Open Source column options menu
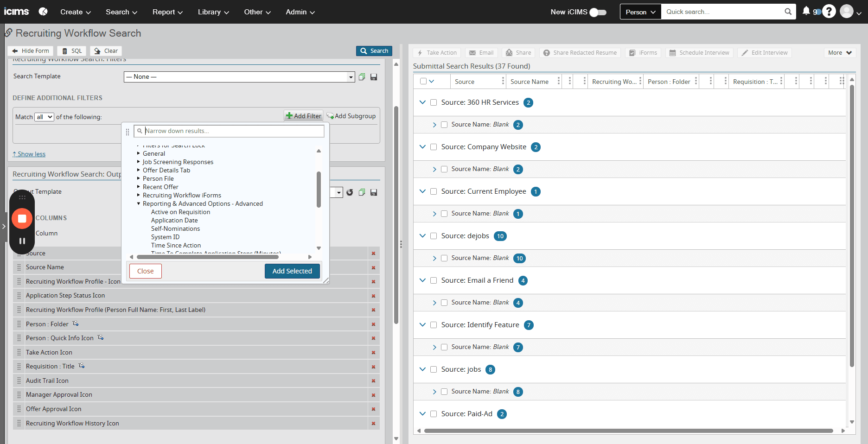Viewport: 868px width, 444px height. tap(503, 82)
